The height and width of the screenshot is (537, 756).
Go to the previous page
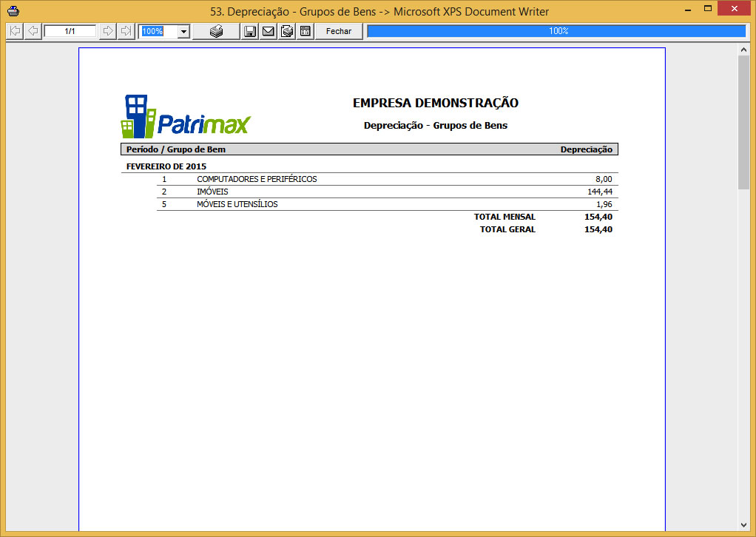click(x=33, y=31)
